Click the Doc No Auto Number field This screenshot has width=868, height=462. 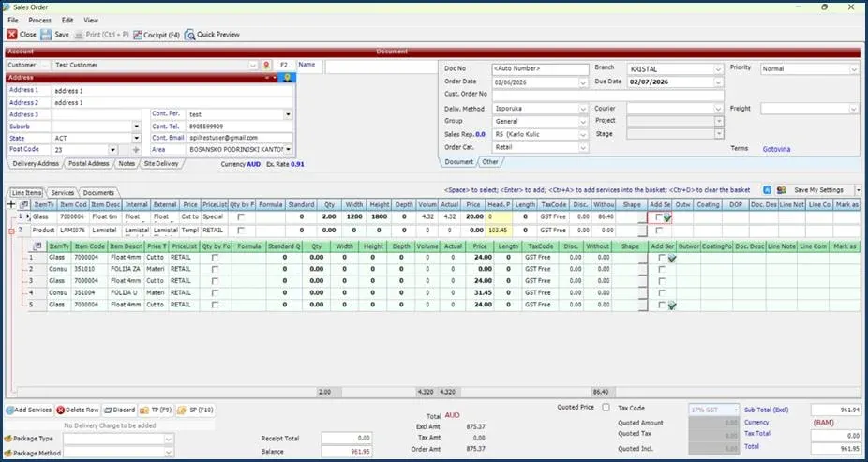[540, 69]
